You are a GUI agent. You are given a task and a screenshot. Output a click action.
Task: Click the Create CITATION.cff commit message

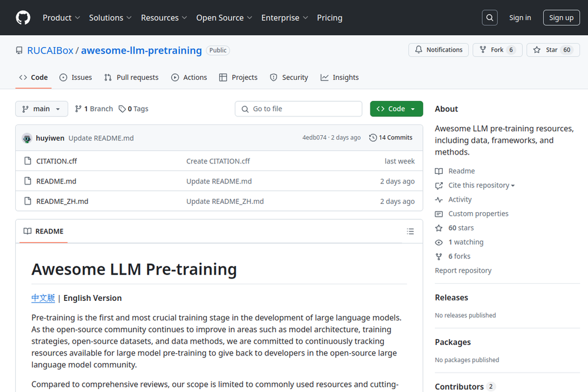[218, 161]
